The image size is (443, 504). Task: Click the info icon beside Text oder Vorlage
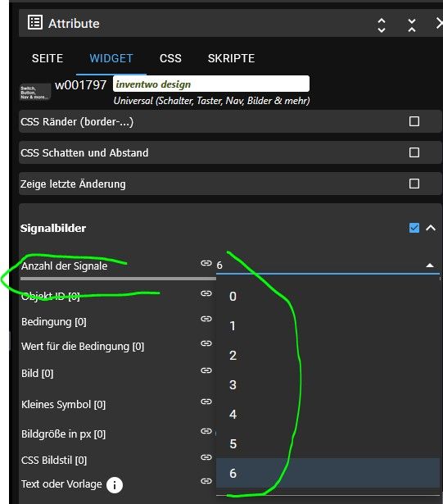coord(115,484)
